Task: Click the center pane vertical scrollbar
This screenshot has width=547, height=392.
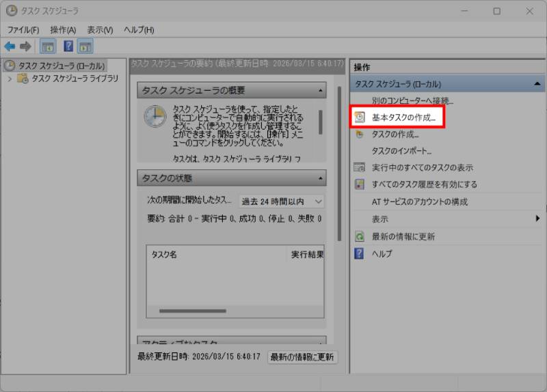Action: tap(339, 163)
